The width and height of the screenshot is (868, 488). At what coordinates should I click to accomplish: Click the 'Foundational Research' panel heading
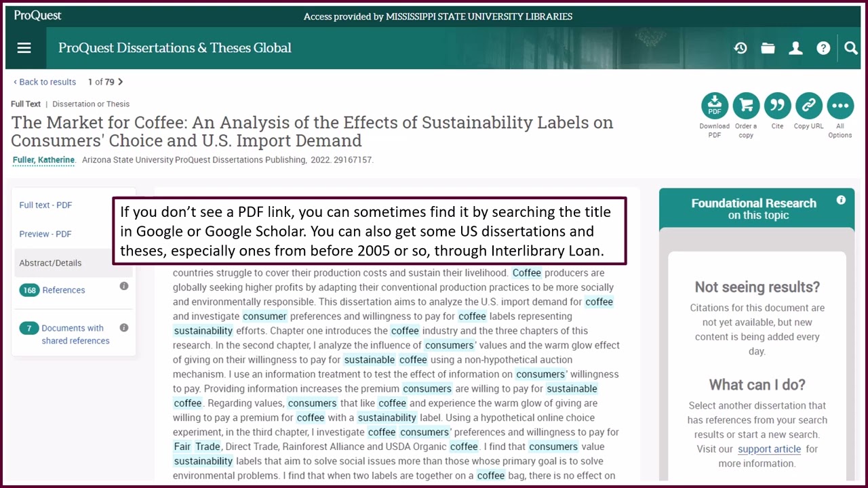coord(753,209)
